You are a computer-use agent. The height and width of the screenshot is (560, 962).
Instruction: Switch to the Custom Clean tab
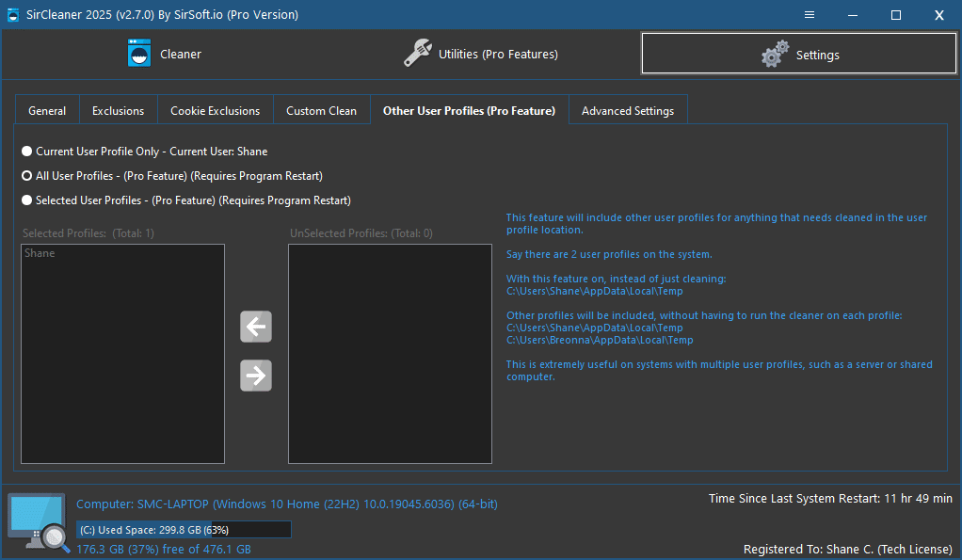(x=321, y=110)
